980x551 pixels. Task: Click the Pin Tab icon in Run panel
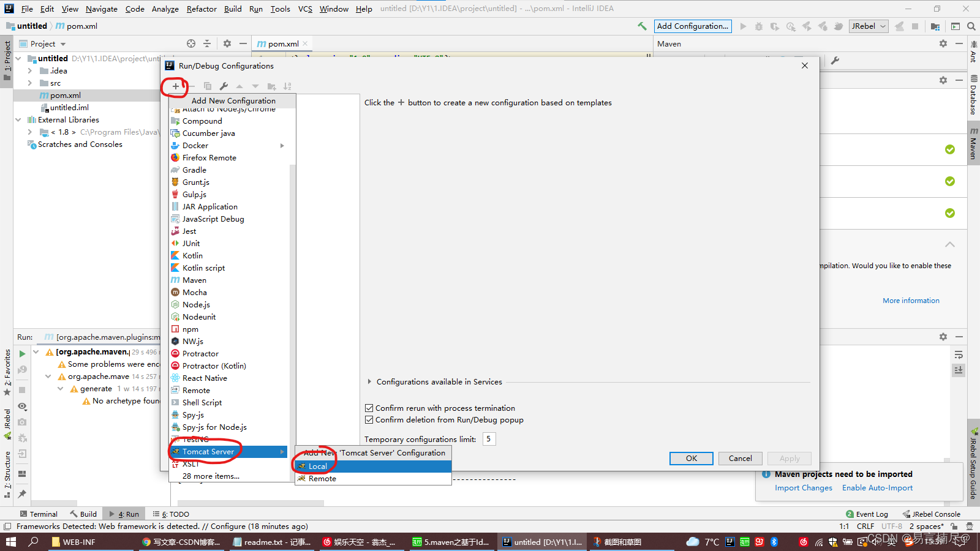22,493
